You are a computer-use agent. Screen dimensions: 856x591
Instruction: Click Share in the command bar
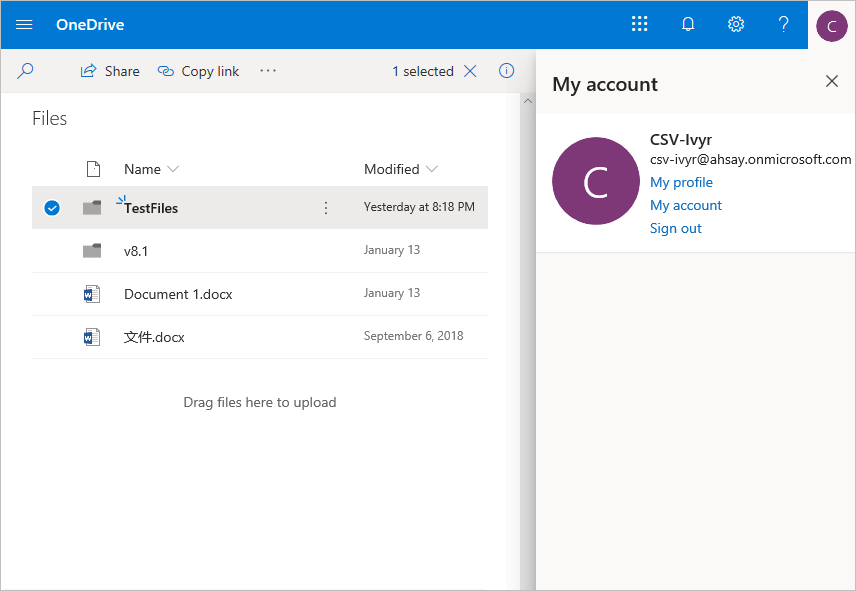tap(110, 71)
